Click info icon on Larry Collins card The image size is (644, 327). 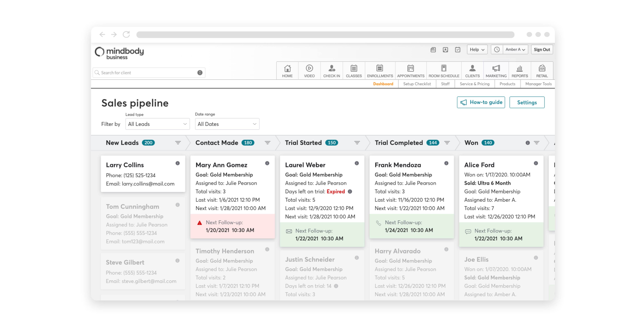pos(177,163)
